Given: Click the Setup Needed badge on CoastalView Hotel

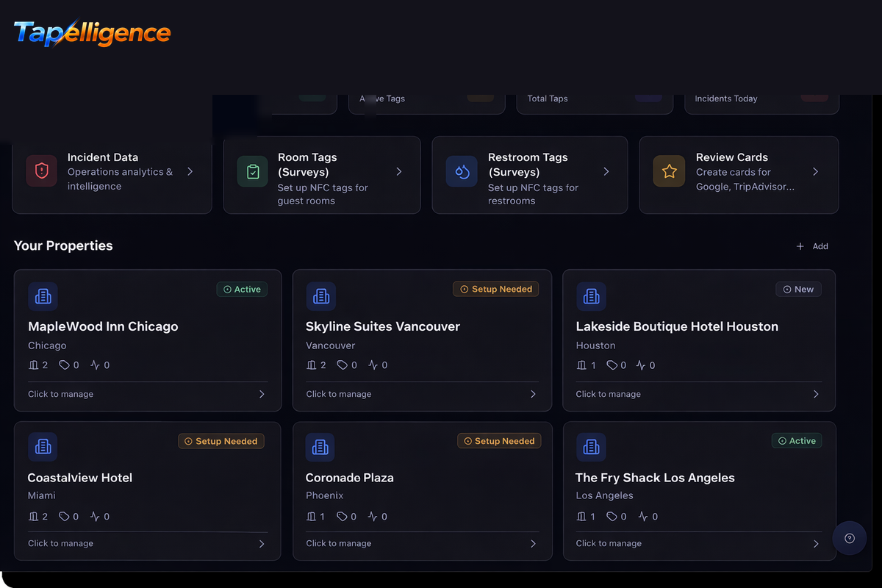Looking at the screenshot, I should [x=221, y=441].
